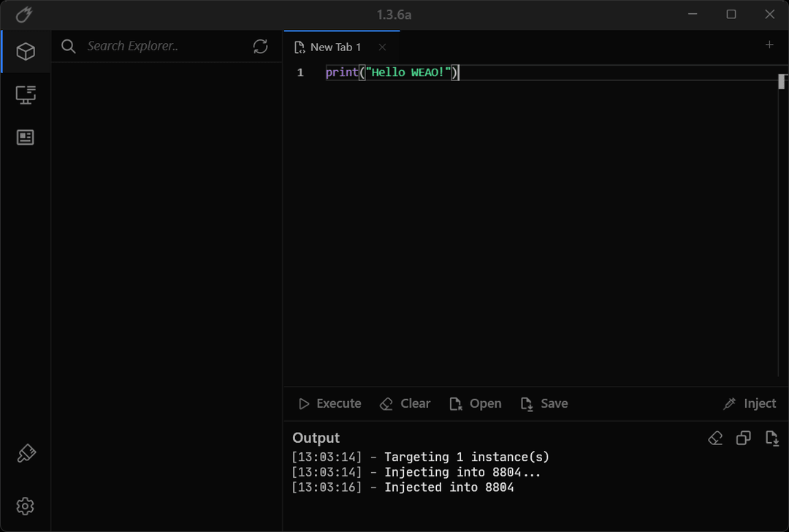The width and height of the screenshot is (789, 532).
Task: Click the print code on line 1
Action: click(x=392, y=72)
